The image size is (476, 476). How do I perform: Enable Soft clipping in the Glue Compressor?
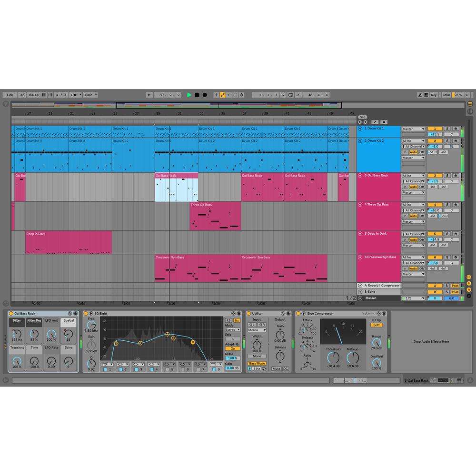(376, 325)
